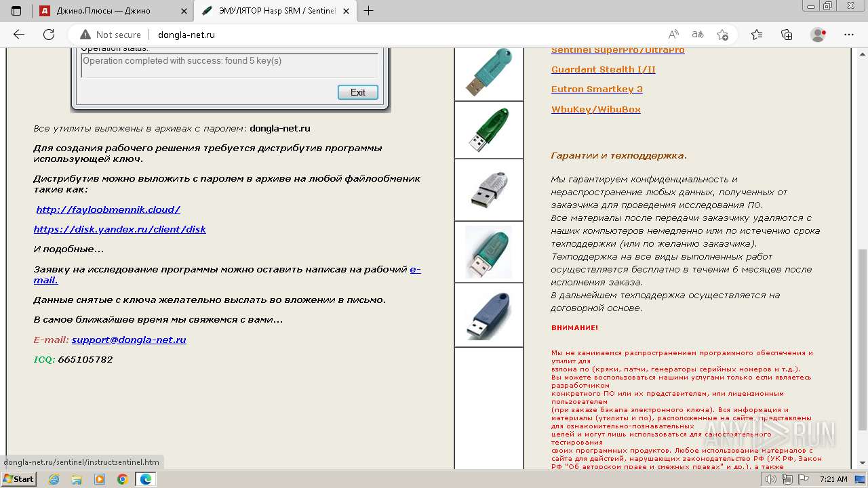
Task: Click the Operation completed with success status text
Action: tap(182, 61)
